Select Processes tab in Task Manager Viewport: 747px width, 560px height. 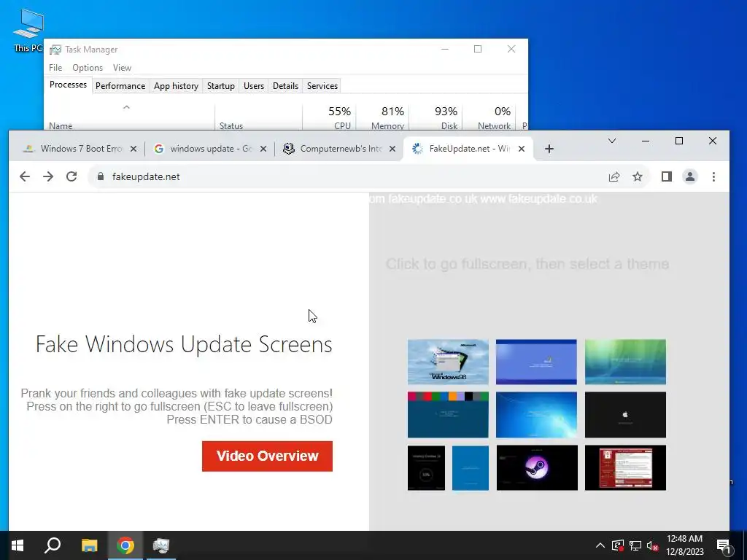(x=68, y=85)
